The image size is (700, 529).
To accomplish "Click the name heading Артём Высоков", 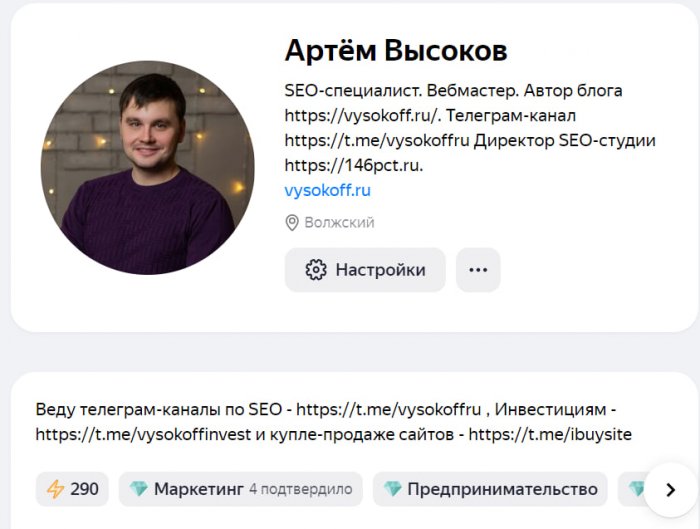I will click(x=396, y=50).
